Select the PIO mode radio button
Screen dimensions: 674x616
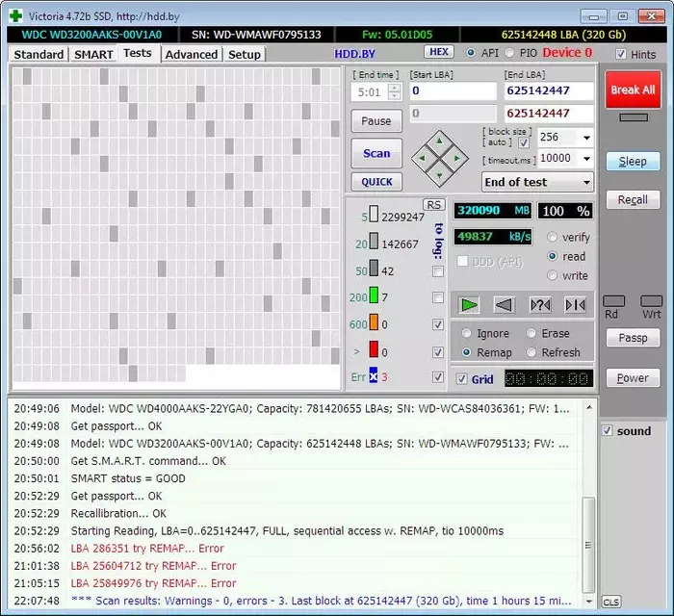509,53
